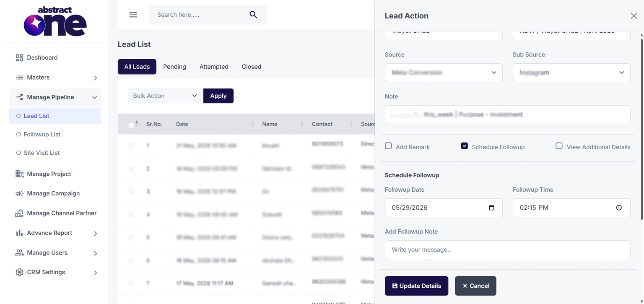Expand the Advance Report chevron
This screenshot has width=644, height=304.
[x=95, y=234]
